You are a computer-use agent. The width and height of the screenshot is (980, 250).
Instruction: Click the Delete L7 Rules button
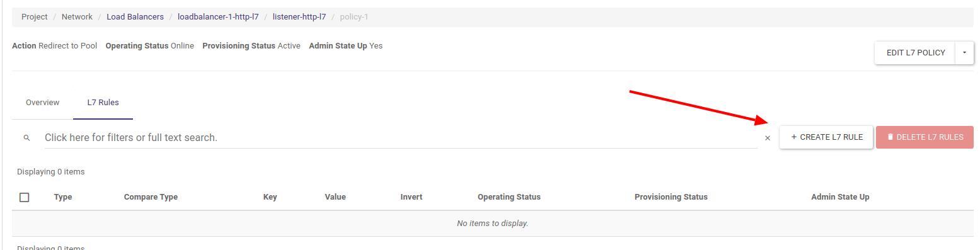tap(925, 137)
